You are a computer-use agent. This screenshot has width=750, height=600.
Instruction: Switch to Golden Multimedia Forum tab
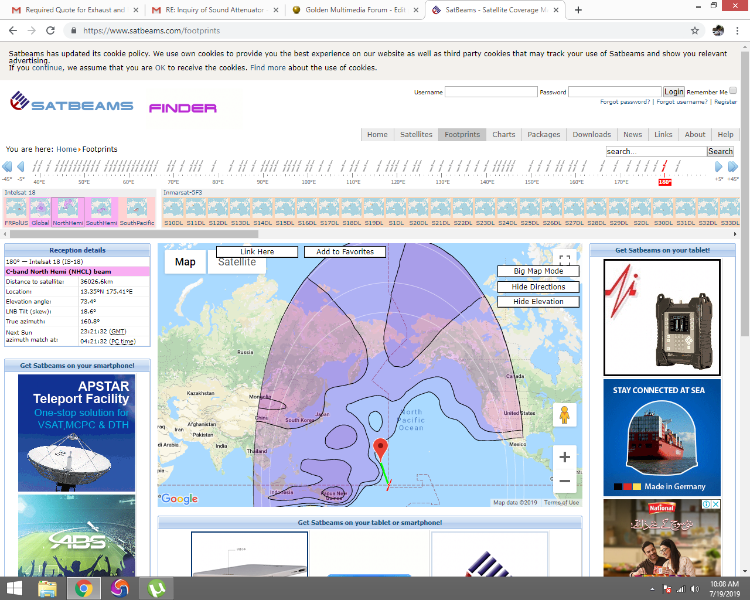355,10
